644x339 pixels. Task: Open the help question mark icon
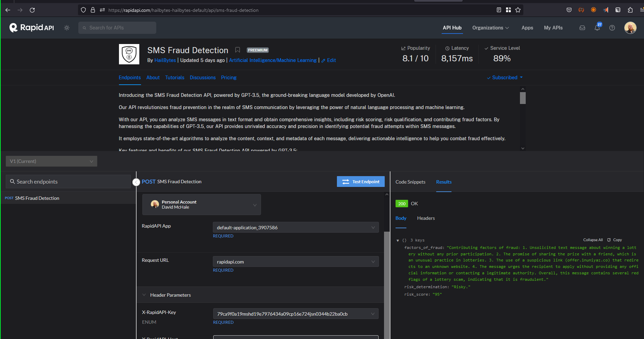pyautogui.click(x=612, y=28)
